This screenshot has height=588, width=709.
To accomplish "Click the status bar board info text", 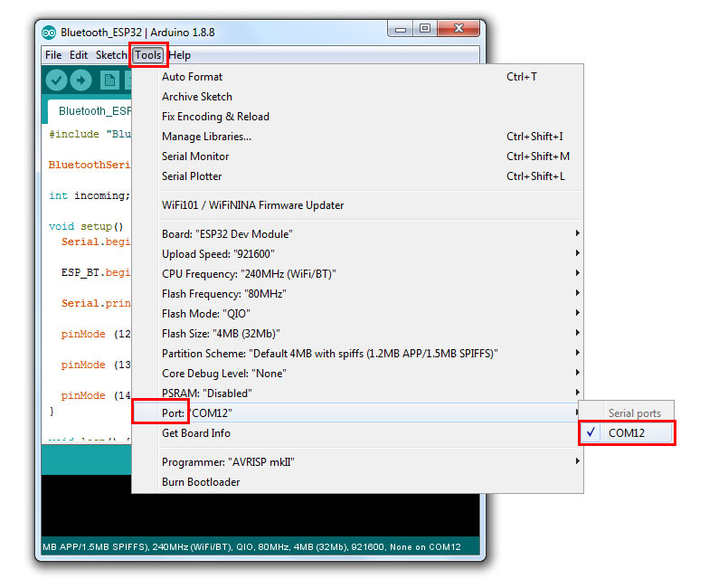I will click(251, 546).
